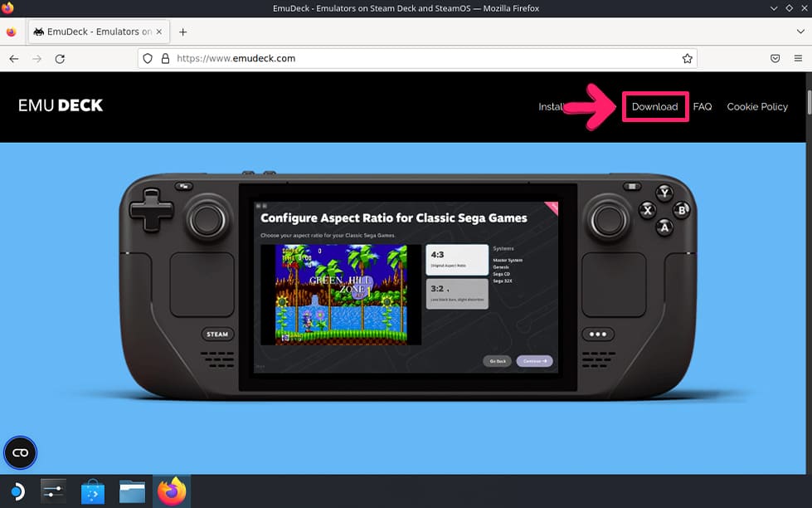Select Firefox in the taskbar
Viewport: 812px width, 508px height.
tap(172, 491)
